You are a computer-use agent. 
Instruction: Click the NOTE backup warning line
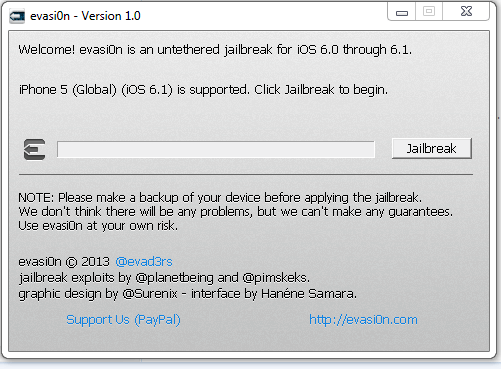(x=220, y=198)
